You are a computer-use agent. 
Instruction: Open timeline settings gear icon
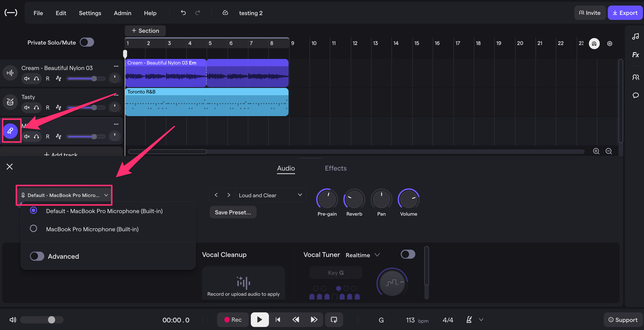[610, 43]
